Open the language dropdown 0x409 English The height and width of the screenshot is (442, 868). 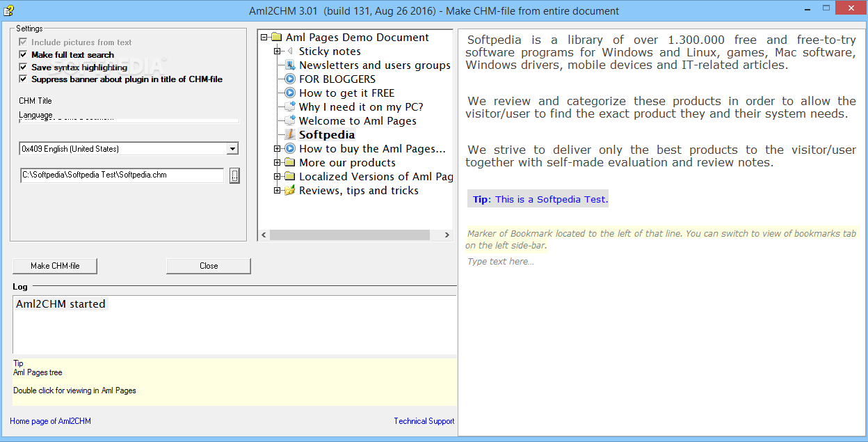coord(232,149)
